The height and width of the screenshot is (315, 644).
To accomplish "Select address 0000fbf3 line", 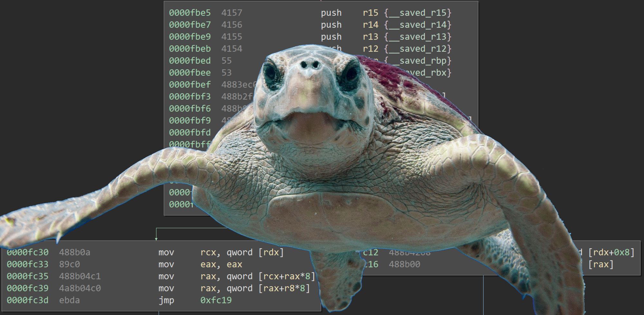I will click(x=190, y=96).
